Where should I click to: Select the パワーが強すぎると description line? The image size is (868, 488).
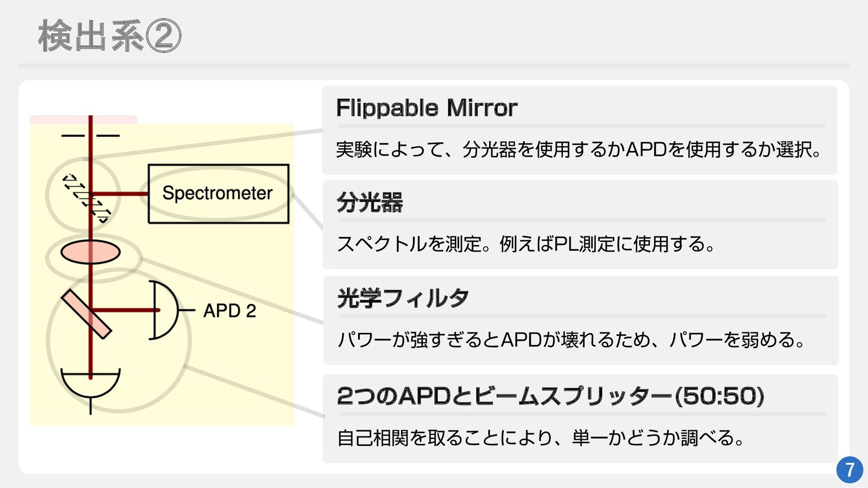571,340
